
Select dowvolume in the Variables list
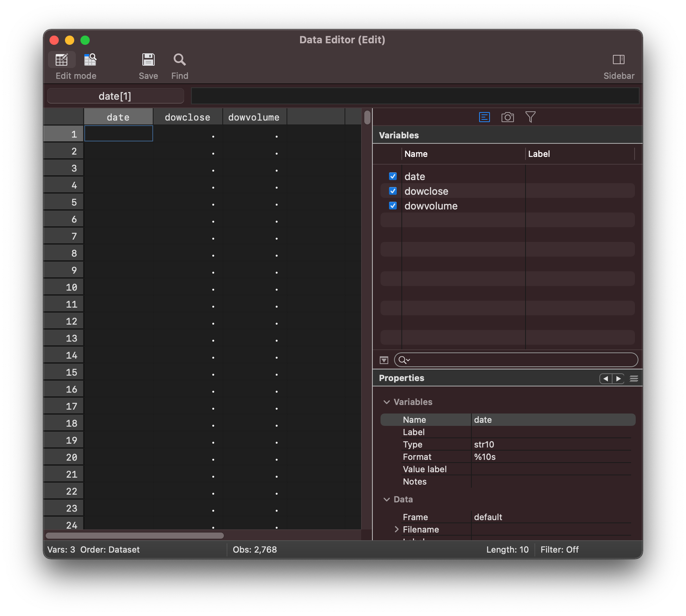click(431, 206)
